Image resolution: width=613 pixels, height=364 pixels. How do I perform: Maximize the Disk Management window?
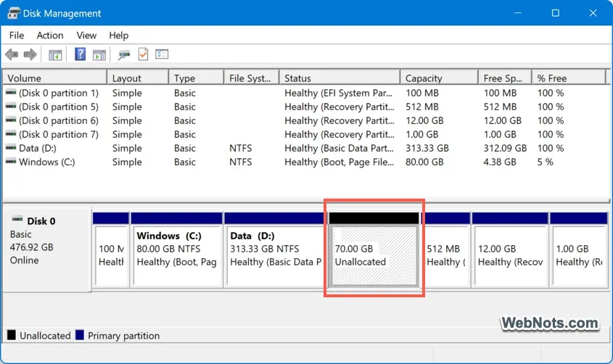tap(555, 13)
